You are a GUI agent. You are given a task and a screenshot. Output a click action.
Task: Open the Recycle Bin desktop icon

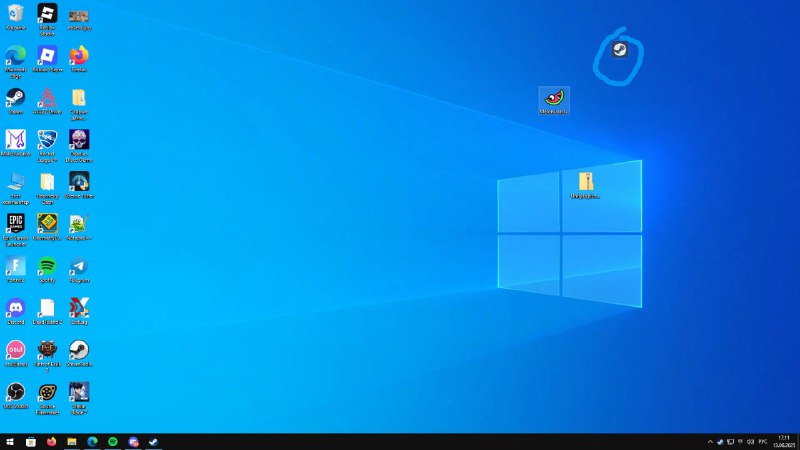(x=15, y=14)
